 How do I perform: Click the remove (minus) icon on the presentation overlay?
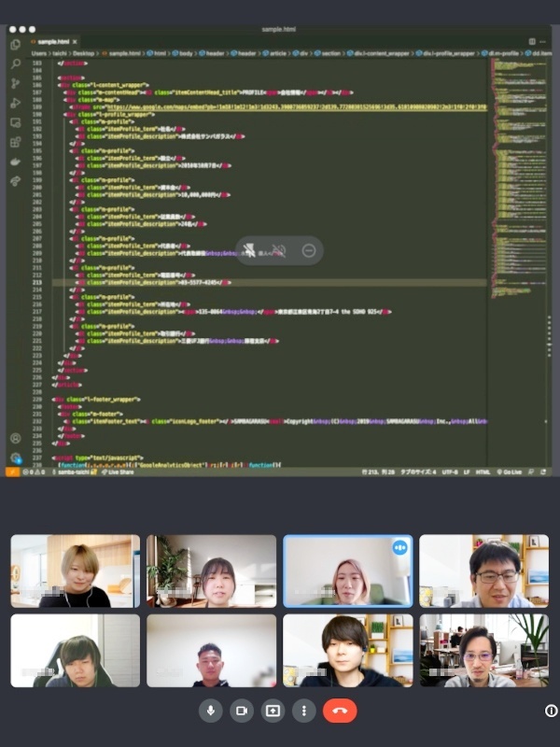tap(309, 250)
